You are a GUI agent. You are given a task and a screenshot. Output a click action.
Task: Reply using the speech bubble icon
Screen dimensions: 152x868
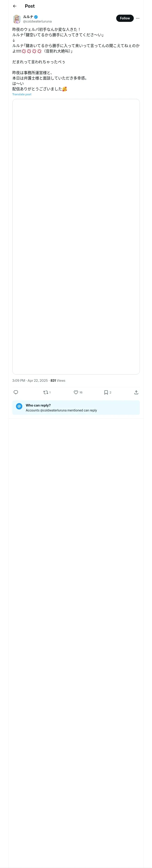16,392
